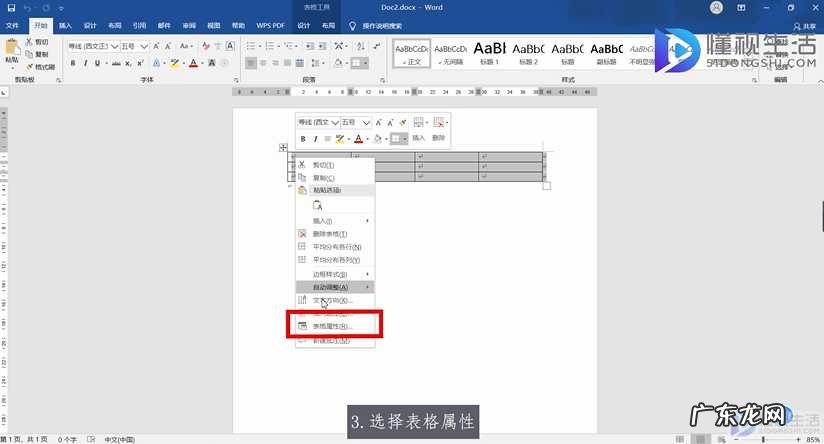Click the 中文(中国) language status button

[x=119, y=439]
